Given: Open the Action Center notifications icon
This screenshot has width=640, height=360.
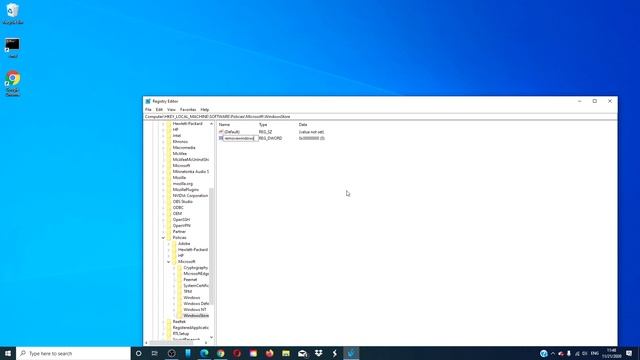Looking at the screenshot, I should 629,353.
